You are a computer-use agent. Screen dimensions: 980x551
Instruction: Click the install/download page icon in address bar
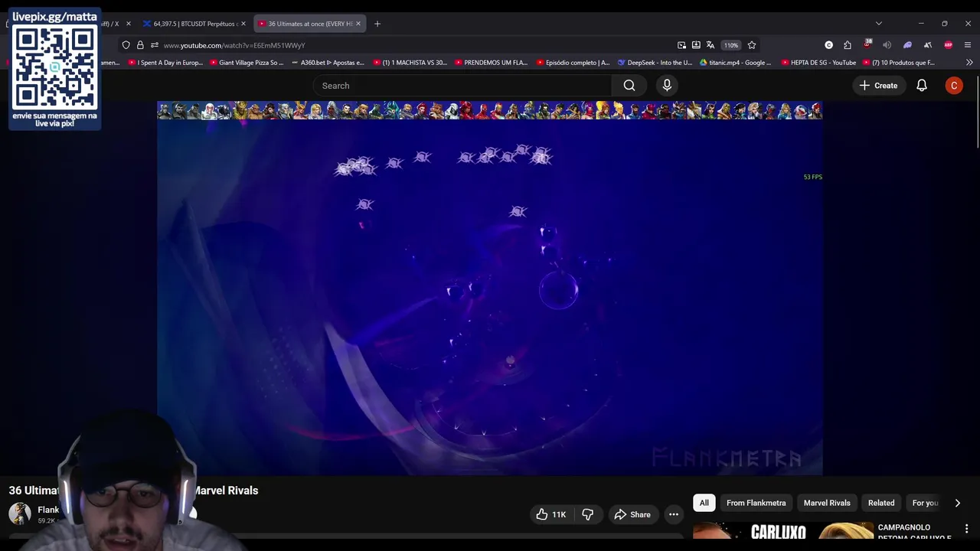[696, 45]
